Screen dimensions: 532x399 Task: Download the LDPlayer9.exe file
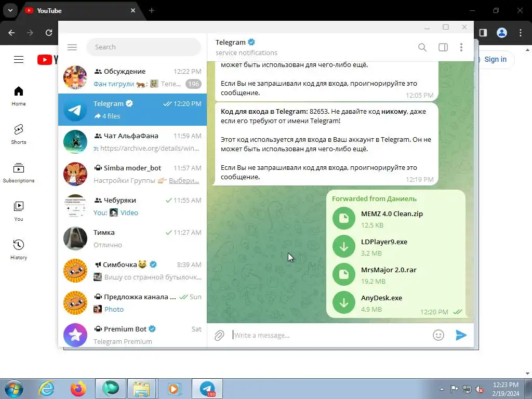pyautogui.click(x=344, y=246)
